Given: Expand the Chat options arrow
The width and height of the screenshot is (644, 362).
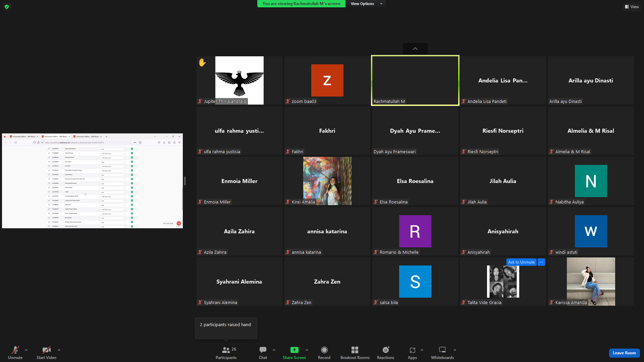Looking at the screenshot, I should coord(274,350).
